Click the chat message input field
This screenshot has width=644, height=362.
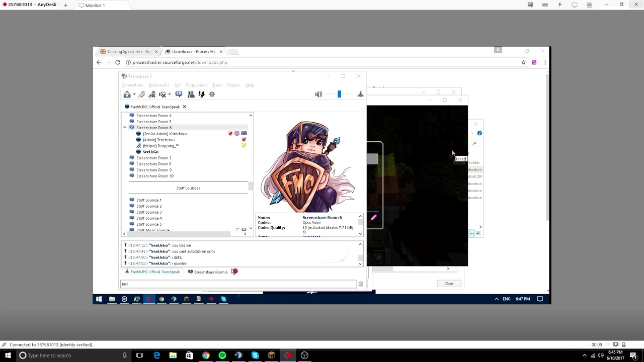tap(238, 284)
